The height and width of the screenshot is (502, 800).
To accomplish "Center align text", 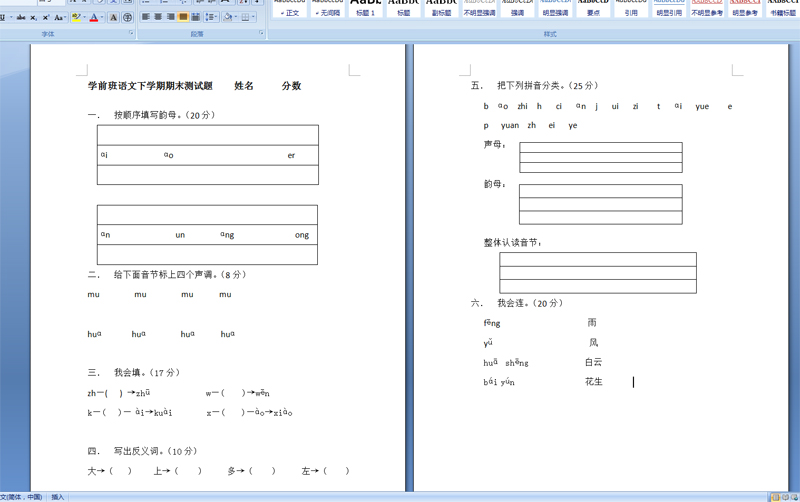I will pos(158,17).
